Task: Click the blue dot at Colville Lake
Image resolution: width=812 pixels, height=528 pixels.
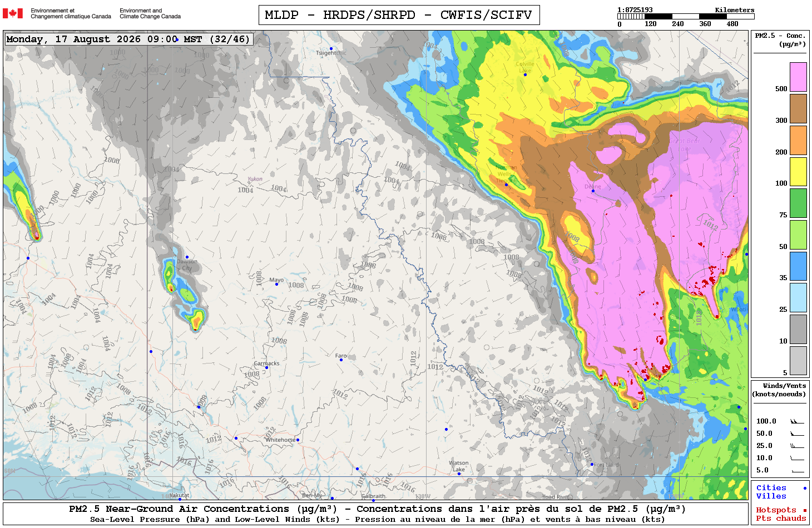Action: [x=525, y=74]
